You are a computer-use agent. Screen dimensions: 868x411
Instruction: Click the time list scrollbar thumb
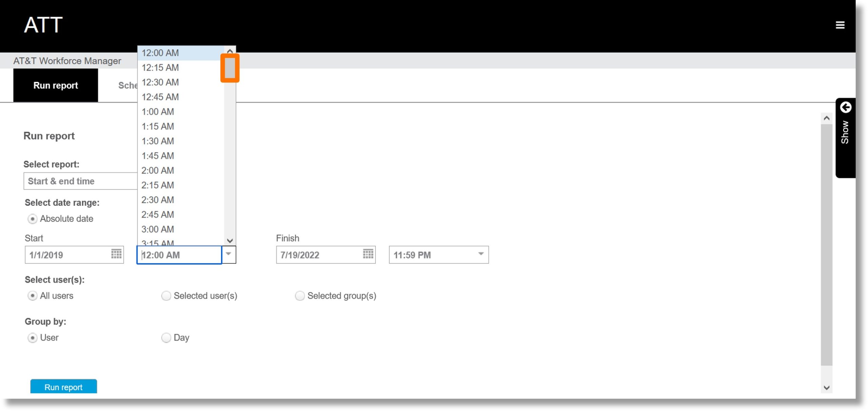point(230,68)
